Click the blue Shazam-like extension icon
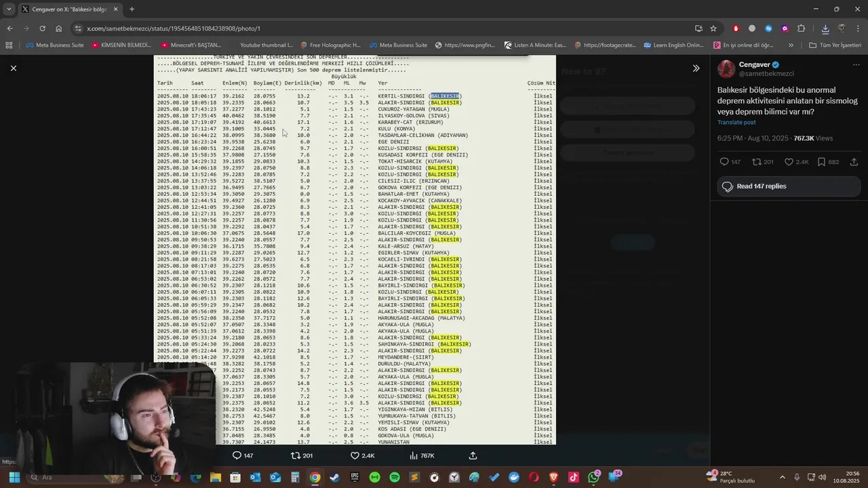Image resolution: width=868 pixels, height=488 pixels. (x=768, y=28)
